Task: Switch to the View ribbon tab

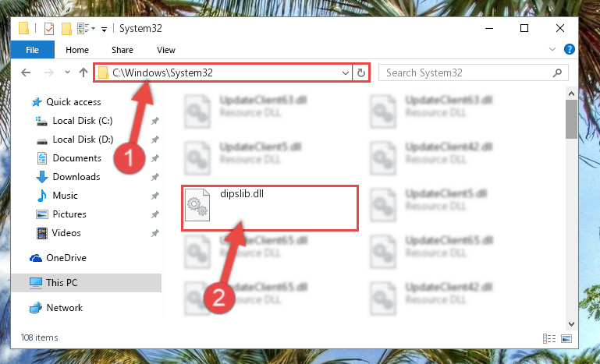Action: coord(166,50)
